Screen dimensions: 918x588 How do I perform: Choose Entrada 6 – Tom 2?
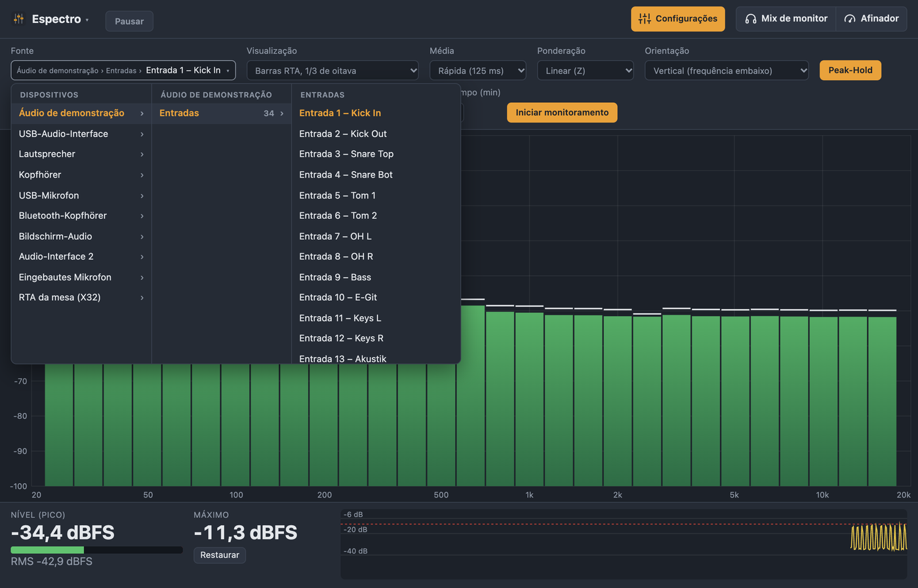point(376,216)
